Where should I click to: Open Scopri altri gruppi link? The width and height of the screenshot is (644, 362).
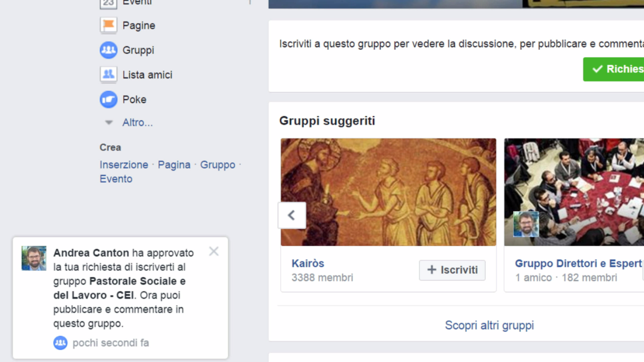pyautogui.click(x=489, y=325)
